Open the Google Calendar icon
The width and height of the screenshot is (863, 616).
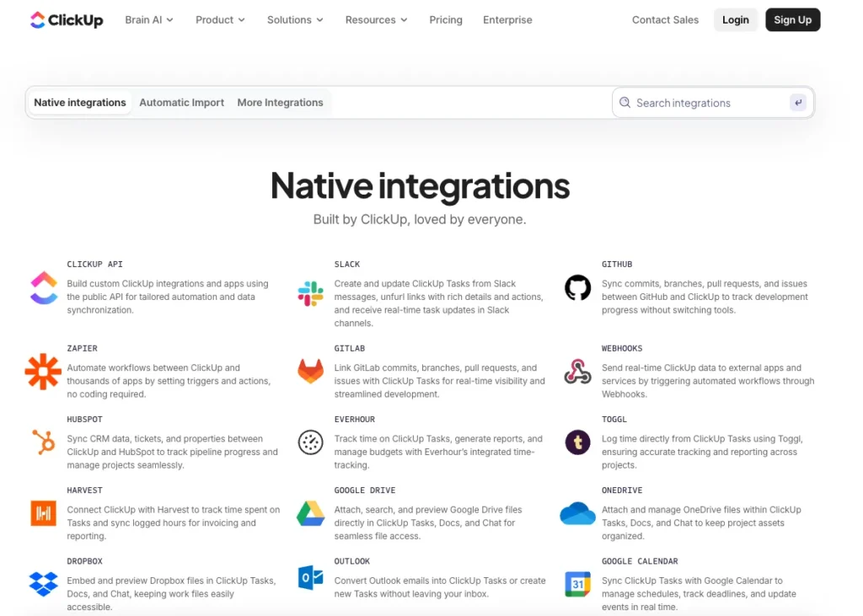[x=577, y=584]
